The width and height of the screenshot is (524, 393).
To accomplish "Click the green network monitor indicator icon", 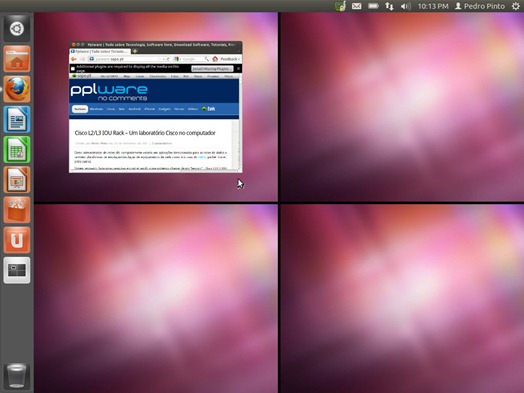I will coord(340,6).
